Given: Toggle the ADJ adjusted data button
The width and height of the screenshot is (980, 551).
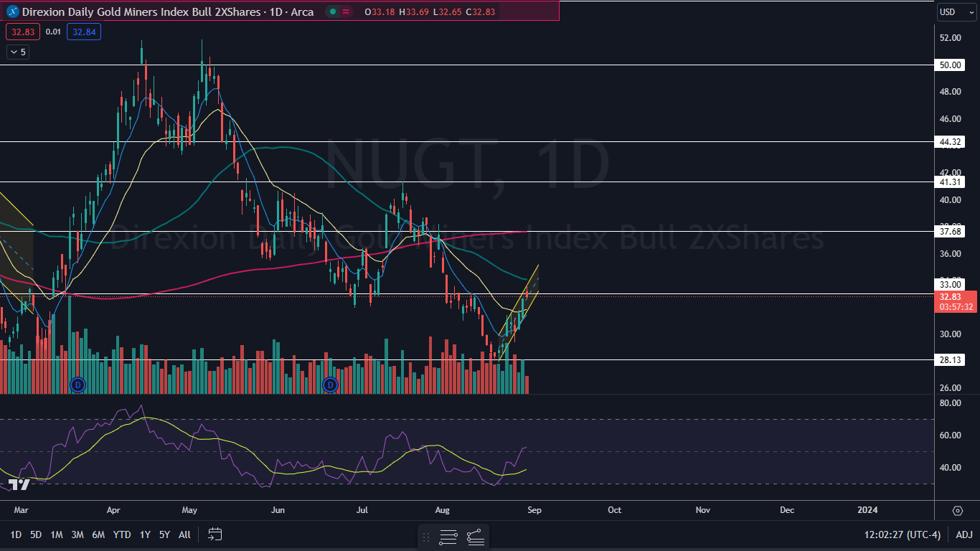Looking at the screenshot, I should [x=964, y=534].
